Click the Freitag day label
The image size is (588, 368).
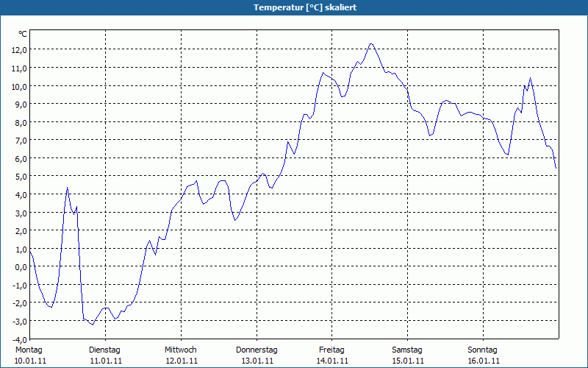[332, 350]
